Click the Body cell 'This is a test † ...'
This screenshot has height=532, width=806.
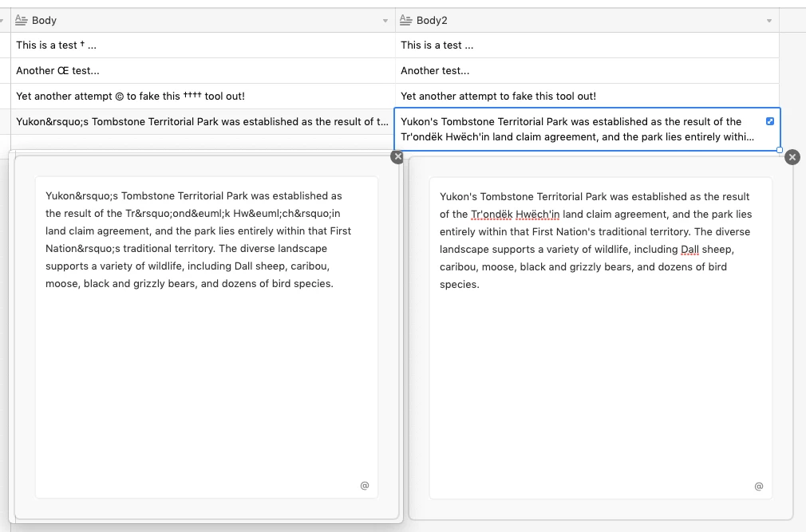203,45
